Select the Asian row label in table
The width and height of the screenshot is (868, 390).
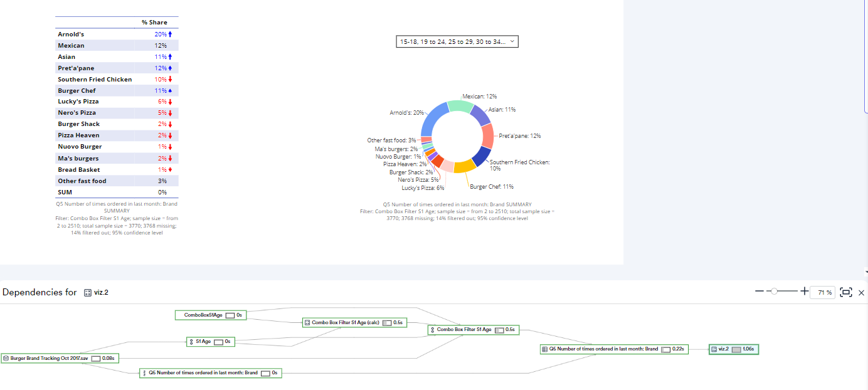click(66, 56)
